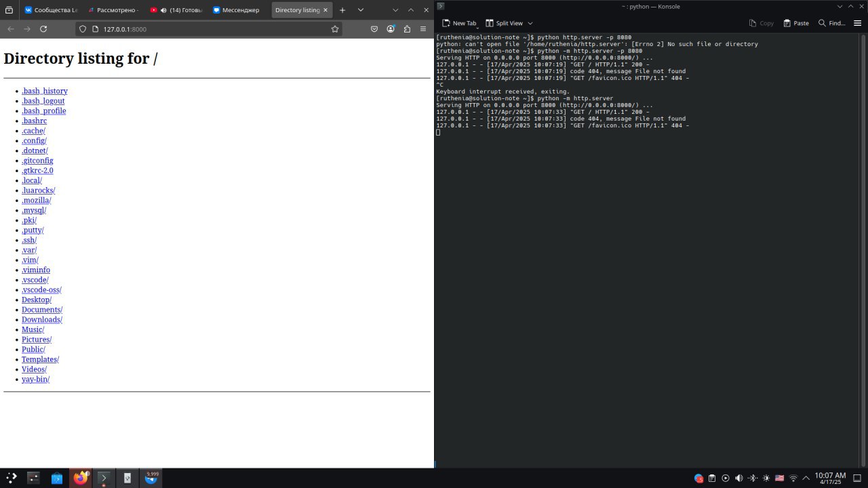Open the Pocket save icon in Firefox
Viewport: 868px width, 488px height.
[x=374, y=29]
